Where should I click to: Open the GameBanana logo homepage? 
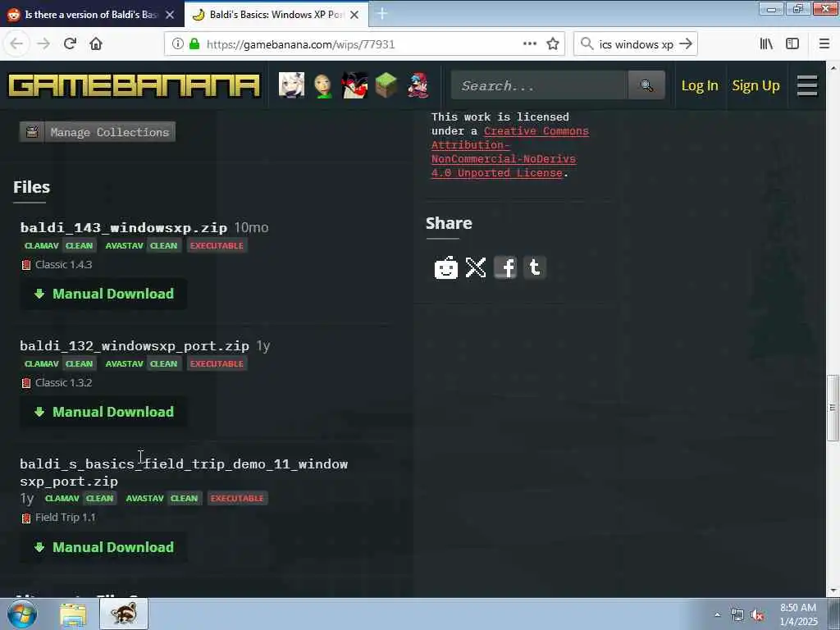[x=134, y=85]
